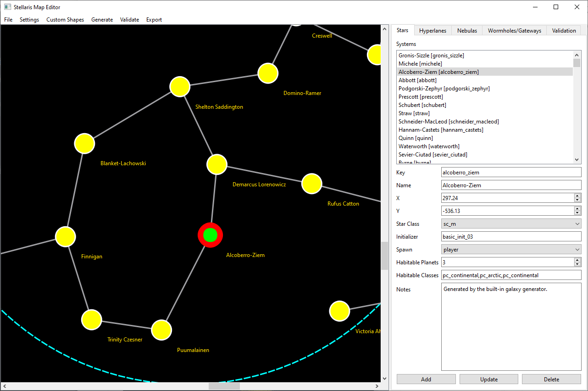The image size is (588, 391).
Task: Click the Name input field
Action: pyautogui.click(x=511, y=185)
